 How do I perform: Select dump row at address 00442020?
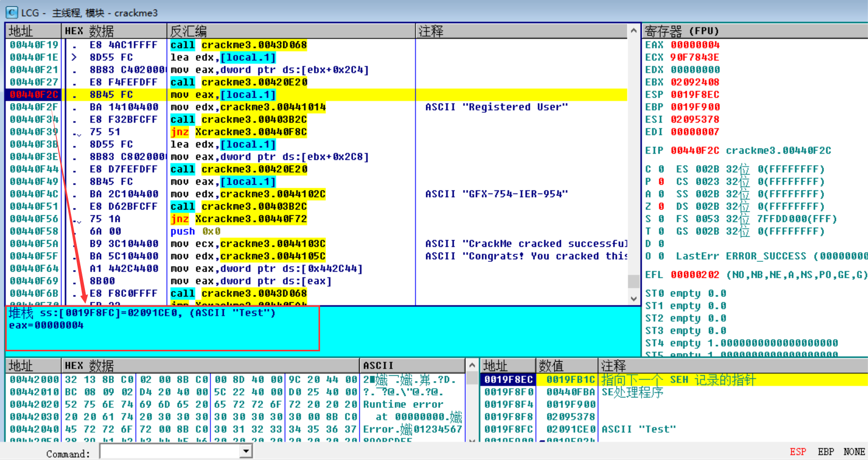coord(235,404)
